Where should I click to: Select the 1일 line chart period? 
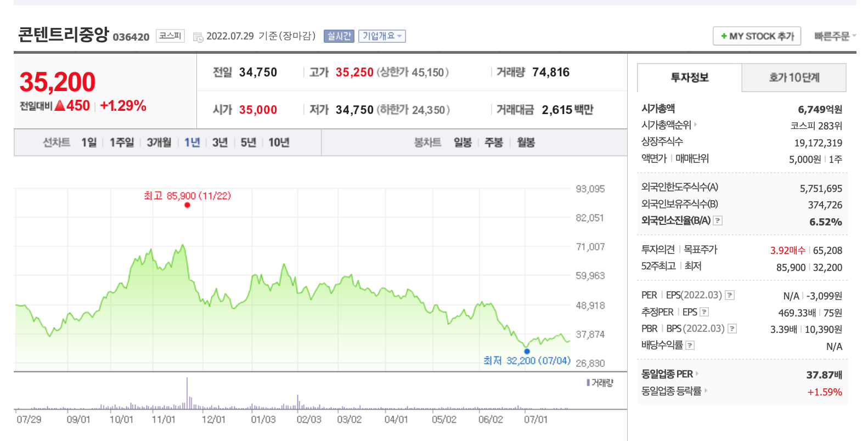click(89, 143)
